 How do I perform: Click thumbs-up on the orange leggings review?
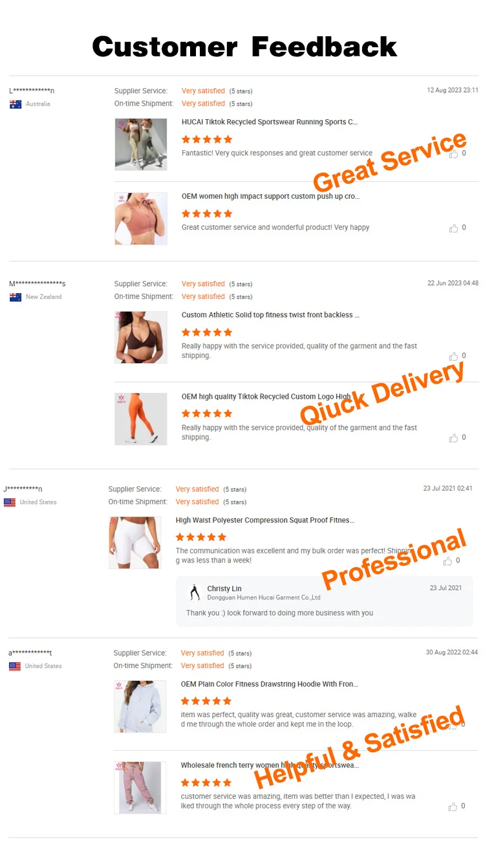[453, 438]
